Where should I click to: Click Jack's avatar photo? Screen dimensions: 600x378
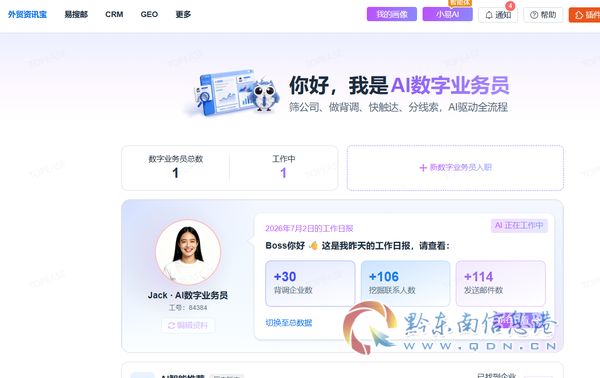188,252
